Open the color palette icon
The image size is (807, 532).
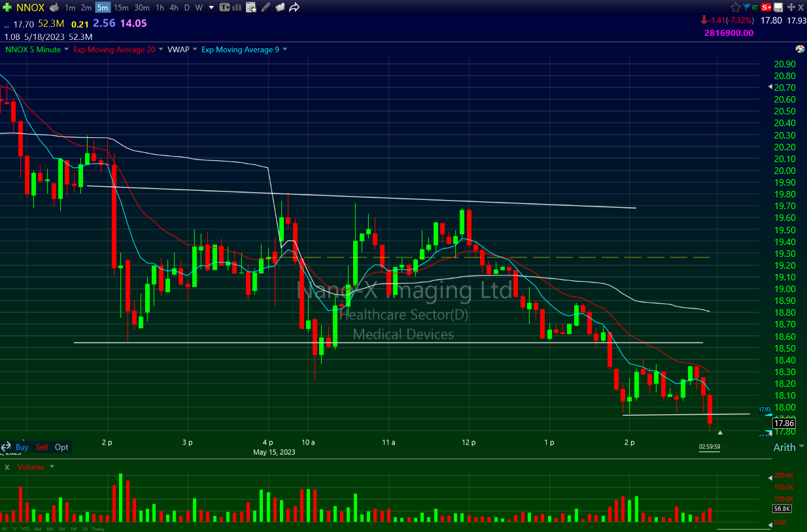pos(800,50)
